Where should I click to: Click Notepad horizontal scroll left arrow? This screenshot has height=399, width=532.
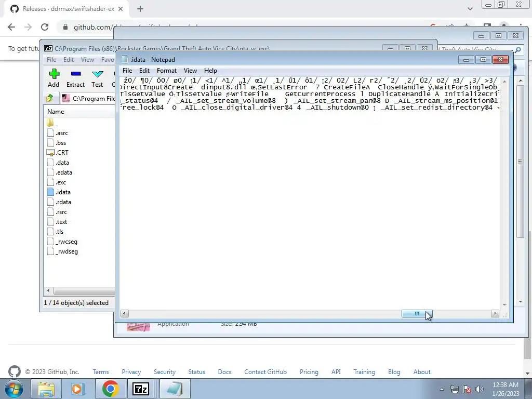point(125,313)
